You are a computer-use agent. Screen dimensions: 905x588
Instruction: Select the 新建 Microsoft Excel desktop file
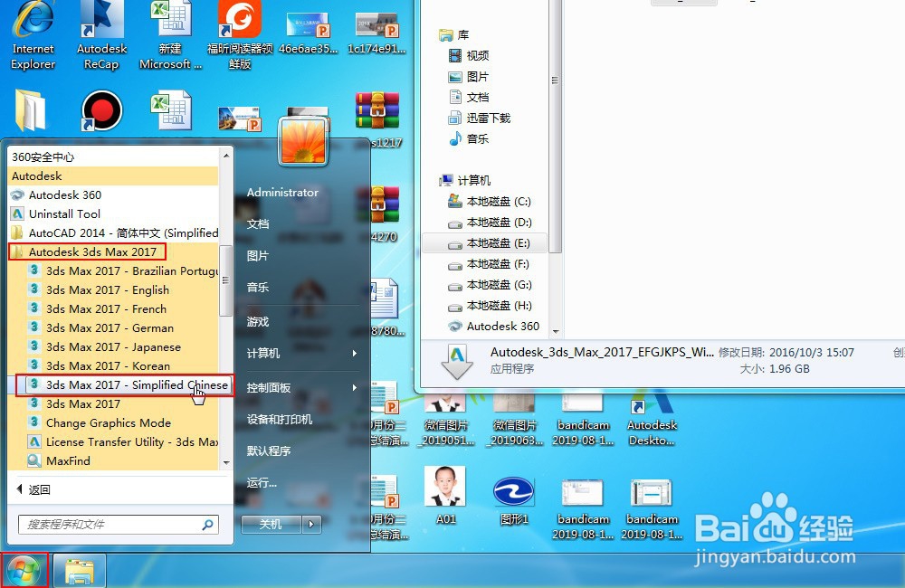point(170,36)
